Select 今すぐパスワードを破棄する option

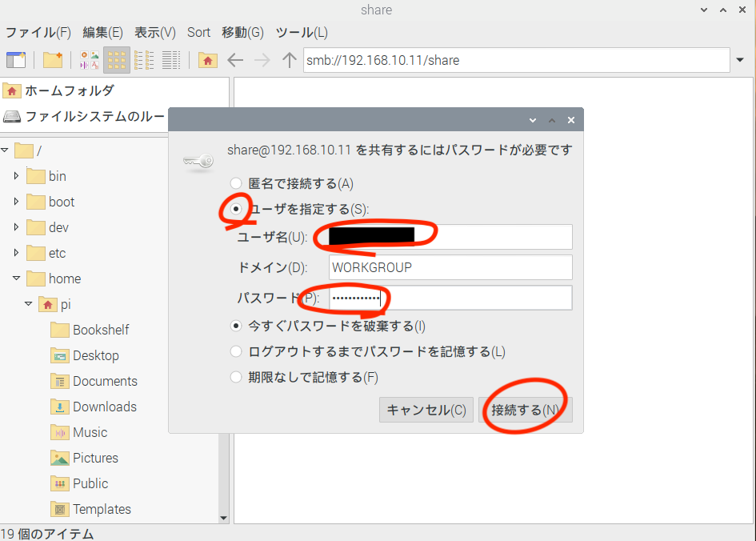[x=236, y=326]
